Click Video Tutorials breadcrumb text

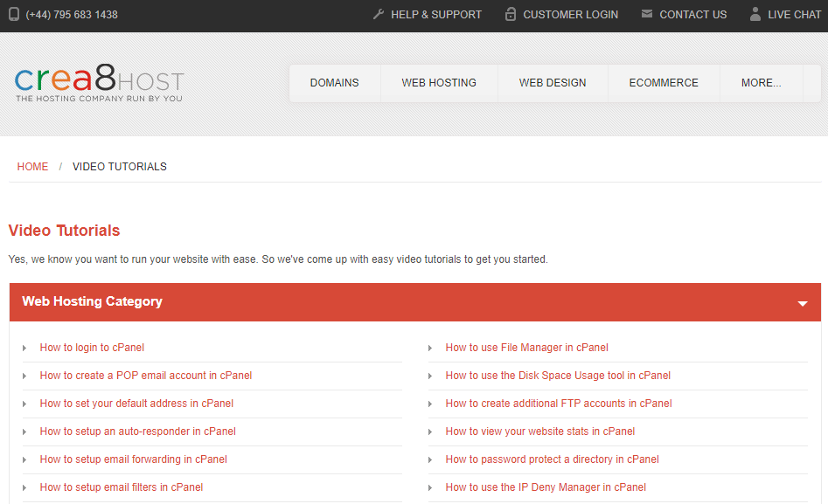coord(119,167)
